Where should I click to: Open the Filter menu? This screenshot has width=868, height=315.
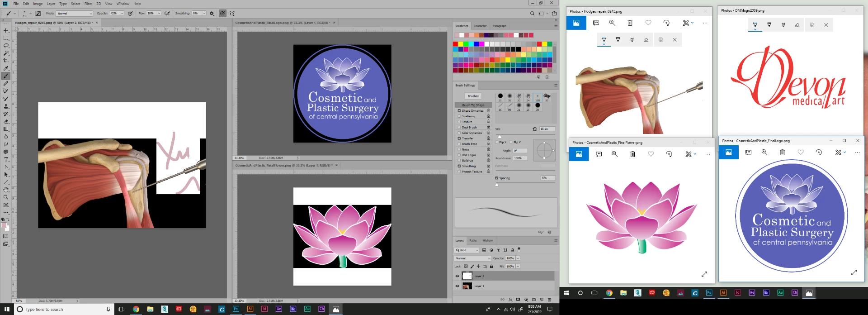(88, 4)
